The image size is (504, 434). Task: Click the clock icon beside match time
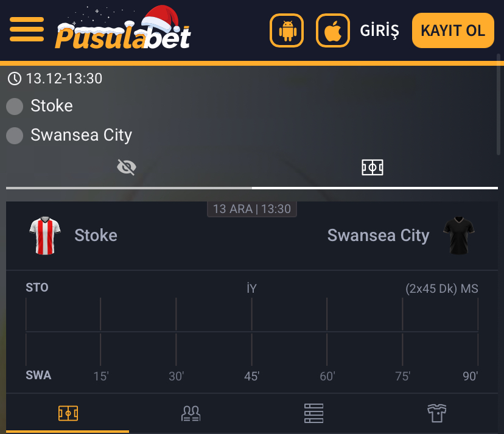14,78
